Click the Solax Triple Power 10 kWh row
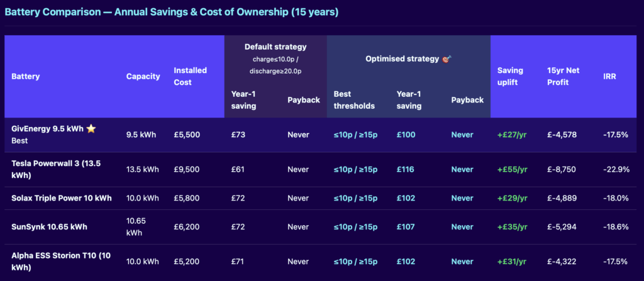This screenshot has width=644, height=281. (62, 198)
